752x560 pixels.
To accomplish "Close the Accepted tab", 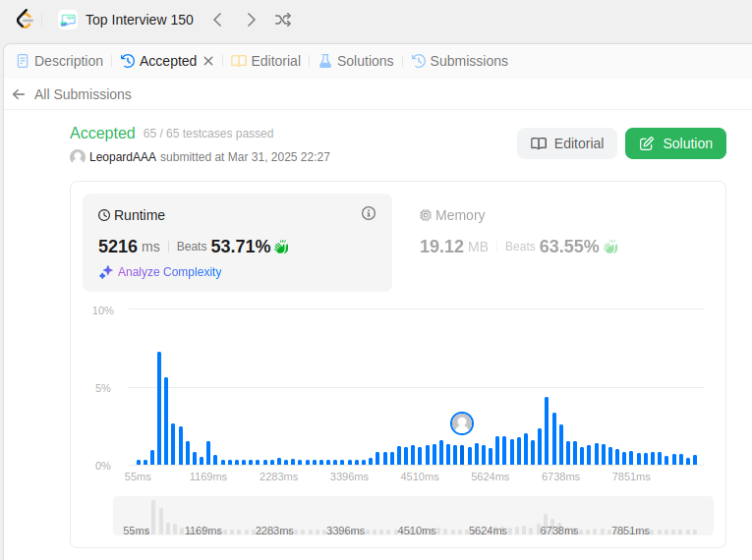I will [x=208, y=61].
